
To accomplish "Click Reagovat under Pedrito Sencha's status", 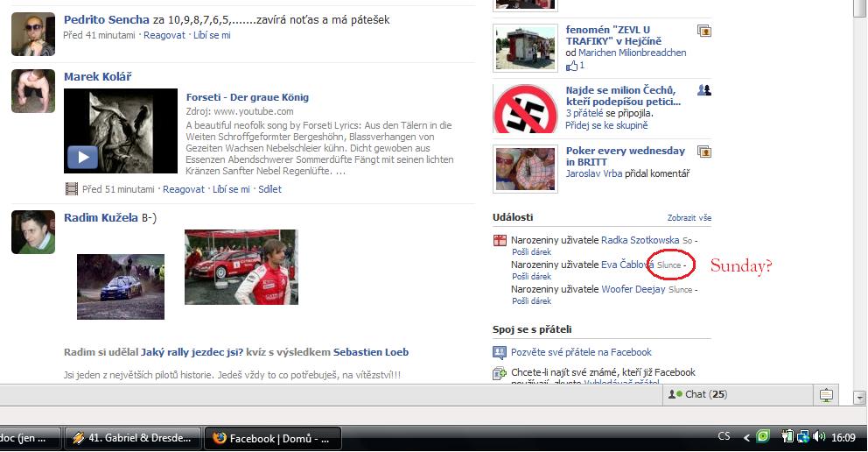I will pyautogui.click(x=164, y=35).
